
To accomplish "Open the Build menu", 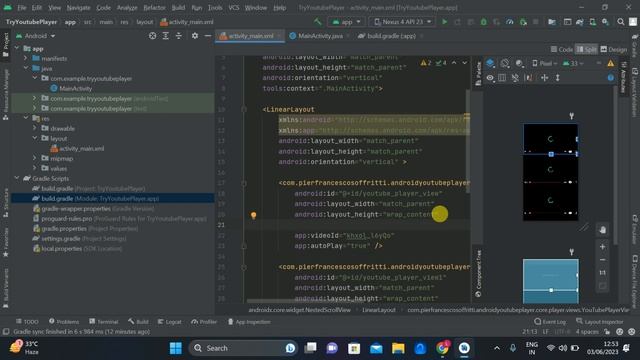I will pos(178,7).
